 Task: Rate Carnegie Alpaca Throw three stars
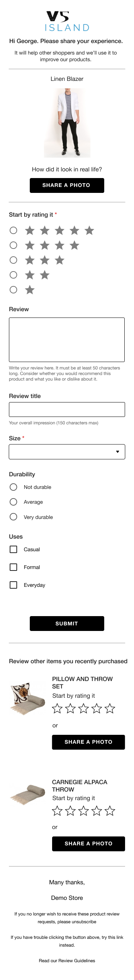(x=84, y=810)
